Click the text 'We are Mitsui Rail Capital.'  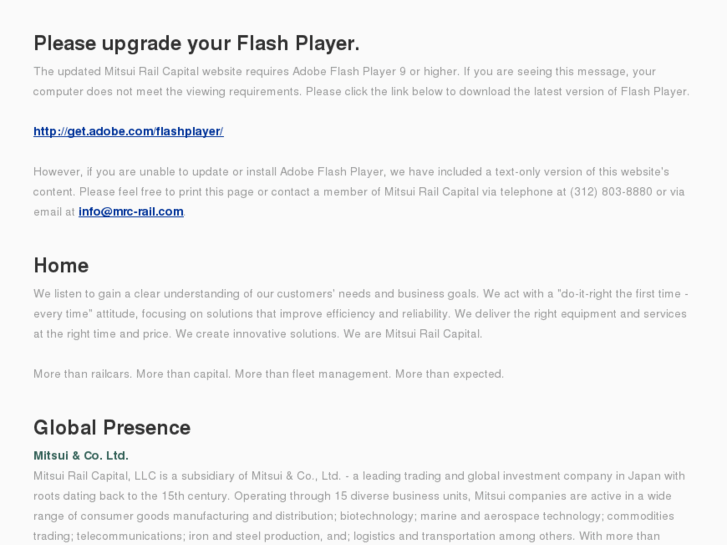click(x=413, y=333)
